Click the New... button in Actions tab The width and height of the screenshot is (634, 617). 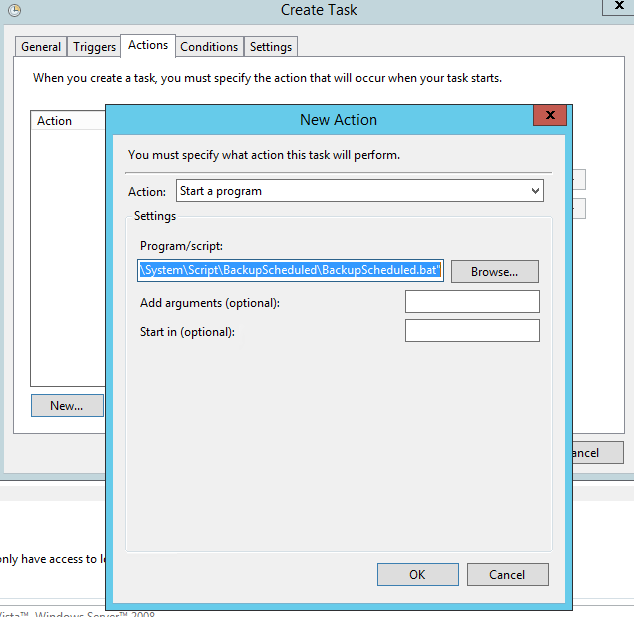click(x=66, y=406)
